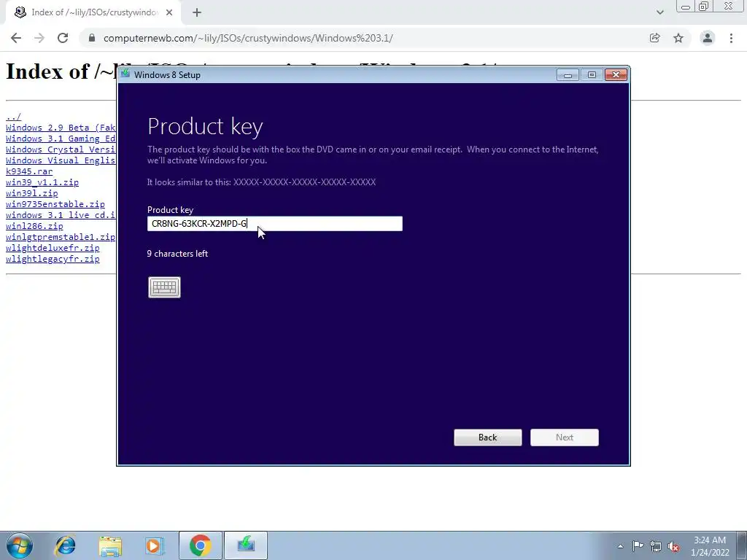The height and width of the screenshot is (560, 747).
Task: Go forward in Chrome browser
Action: (39, 38)
